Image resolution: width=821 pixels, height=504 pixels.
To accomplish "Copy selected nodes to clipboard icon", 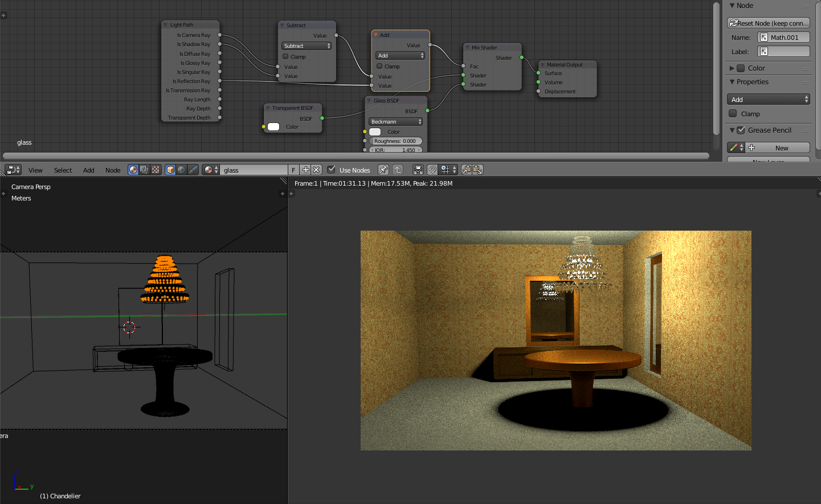I will click(x=467, y=170).
